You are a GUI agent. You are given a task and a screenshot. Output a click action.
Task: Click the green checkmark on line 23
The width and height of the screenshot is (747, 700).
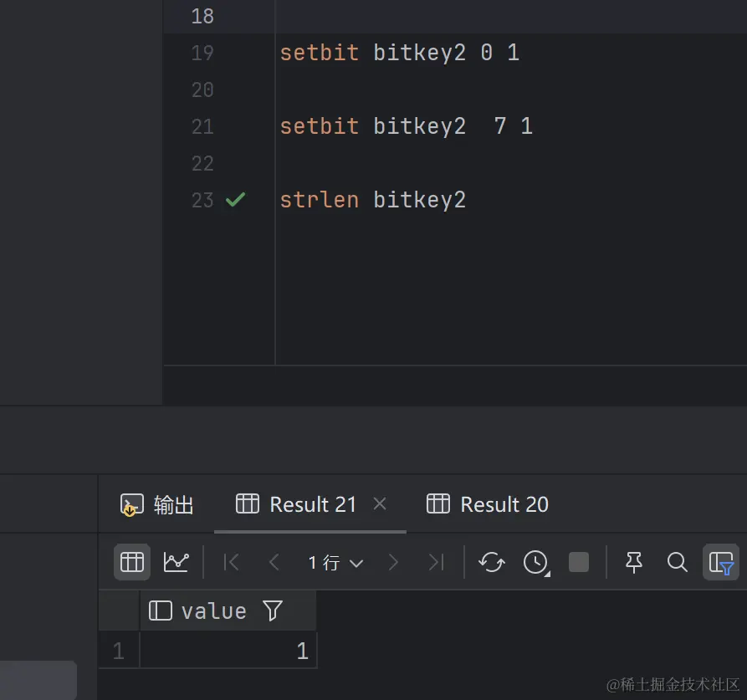tap(236, 200)
